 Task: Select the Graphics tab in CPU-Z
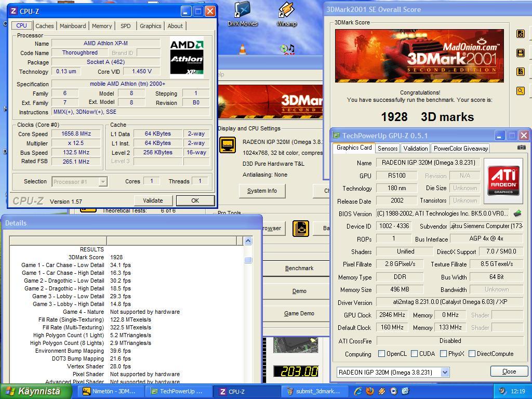click(x=150, y=26)
